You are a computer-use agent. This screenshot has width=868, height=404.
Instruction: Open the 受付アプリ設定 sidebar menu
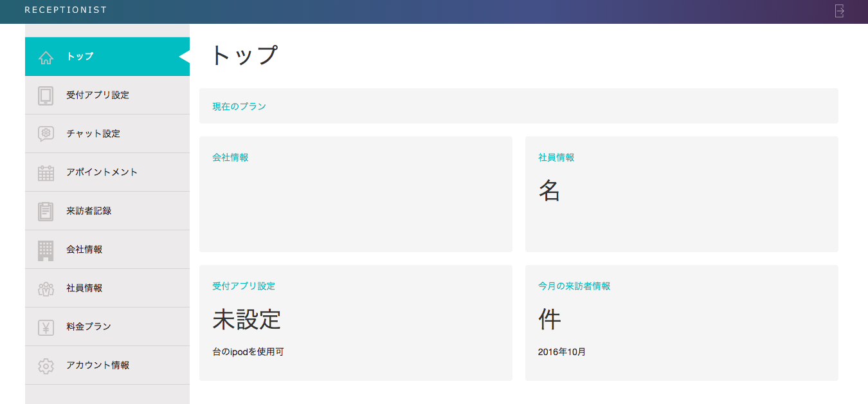(x=98, y=95)
